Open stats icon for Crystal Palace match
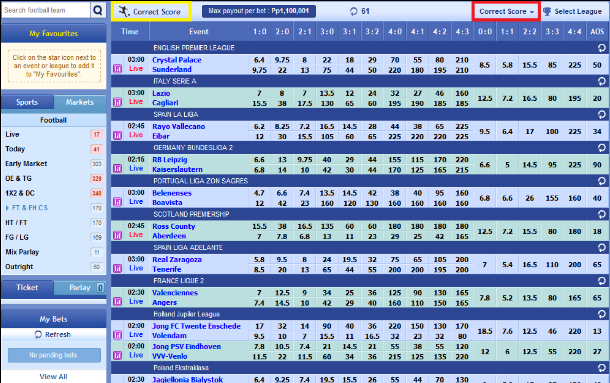This screenshot has height=383, width=610. click(x=117, y=69)
